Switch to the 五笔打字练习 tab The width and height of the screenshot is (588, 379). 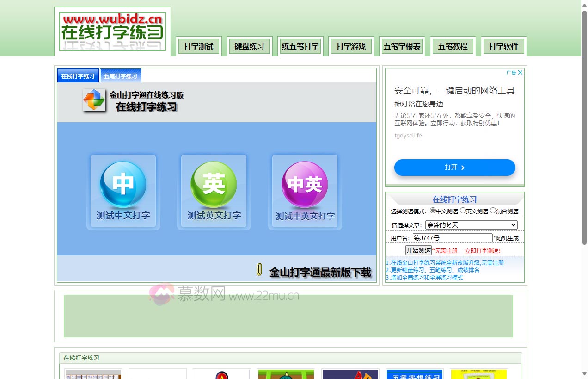point(121,76)
